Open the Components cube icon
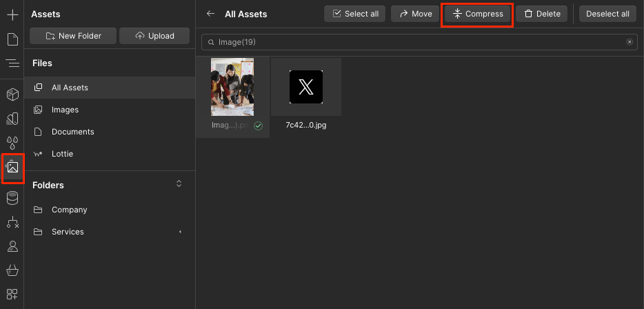This screenshot has height=309, width=644. point(12,94)
